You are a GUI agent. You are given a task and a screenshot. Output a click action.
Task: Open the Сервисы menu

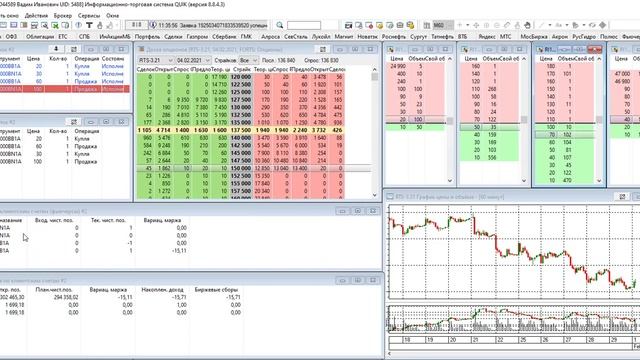point(89,16)
